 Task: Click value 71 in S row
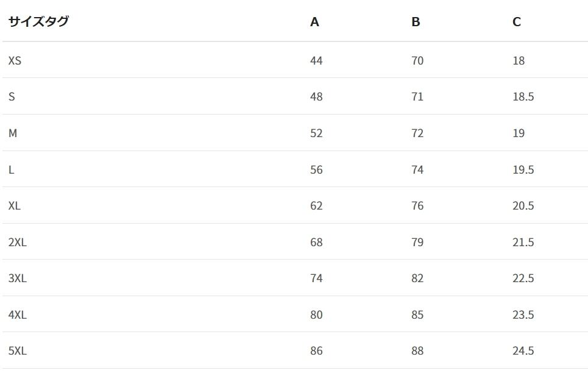tap(417, 97)
